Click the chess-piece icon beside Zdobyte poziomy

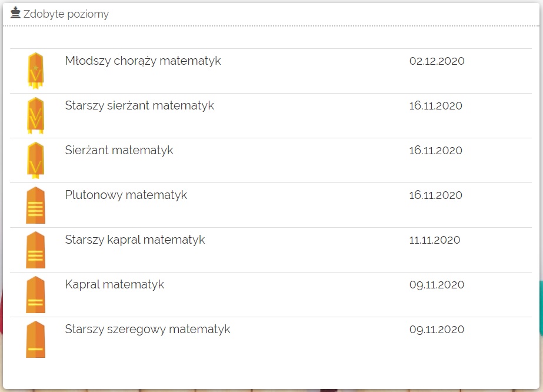click(x=15, y=13)
